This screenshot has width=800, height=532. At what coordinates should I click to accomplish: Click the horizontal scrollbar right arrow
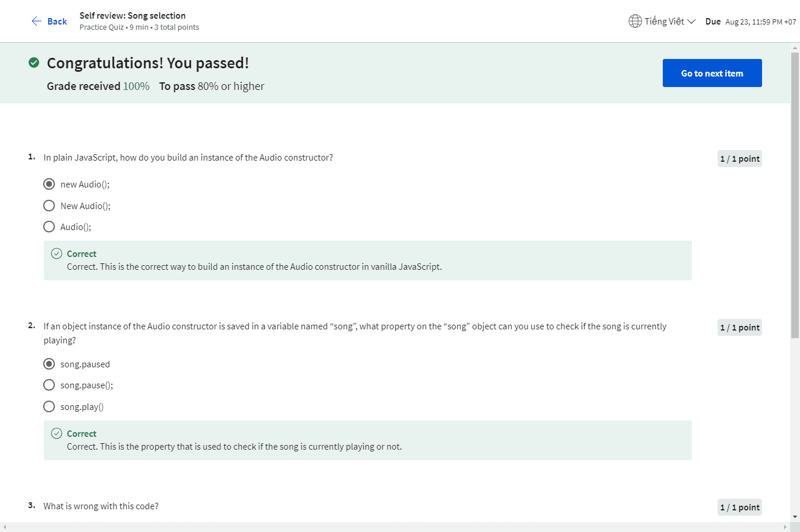pos(785,527)
